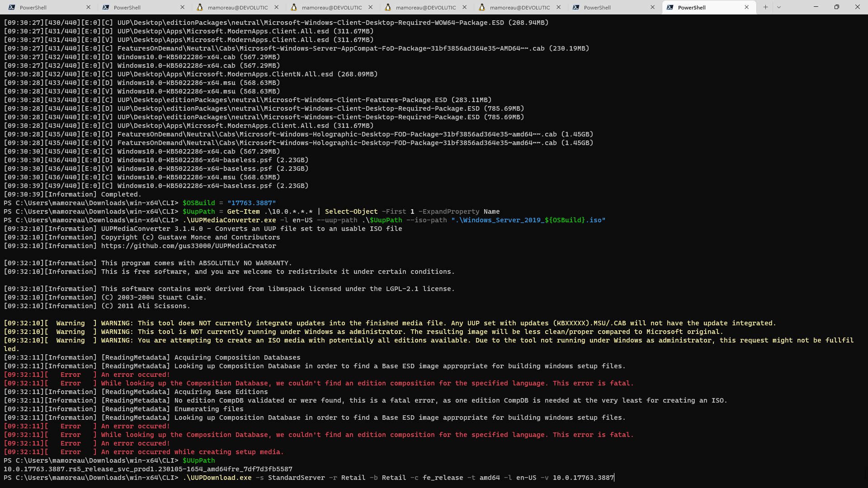Expand the new tab profile dropdown
This screenshot has width=868, height=488.
(x=778, y=7)
